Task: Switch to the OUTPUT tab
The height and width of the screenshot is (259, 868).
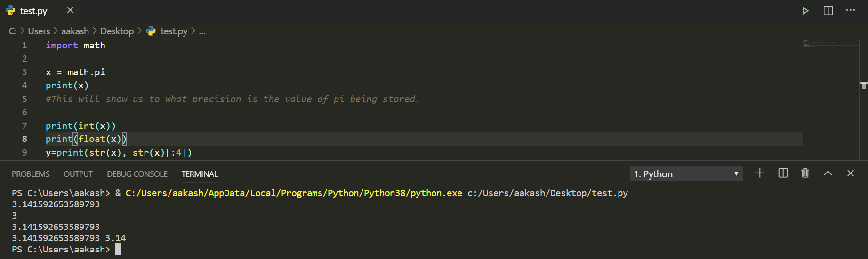Action: coord(78,174)
